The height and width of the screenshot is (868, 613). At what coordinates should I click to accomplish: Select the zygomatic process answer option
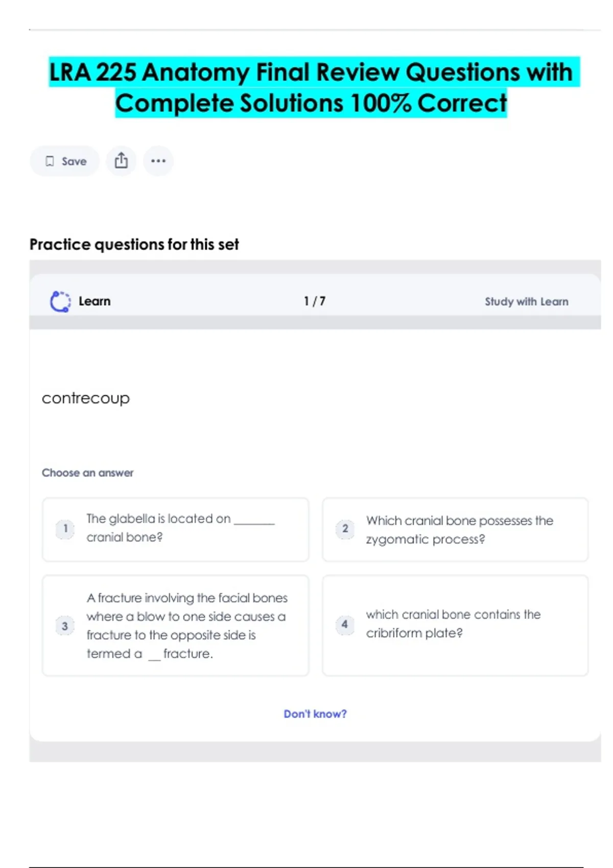[455, 529]
